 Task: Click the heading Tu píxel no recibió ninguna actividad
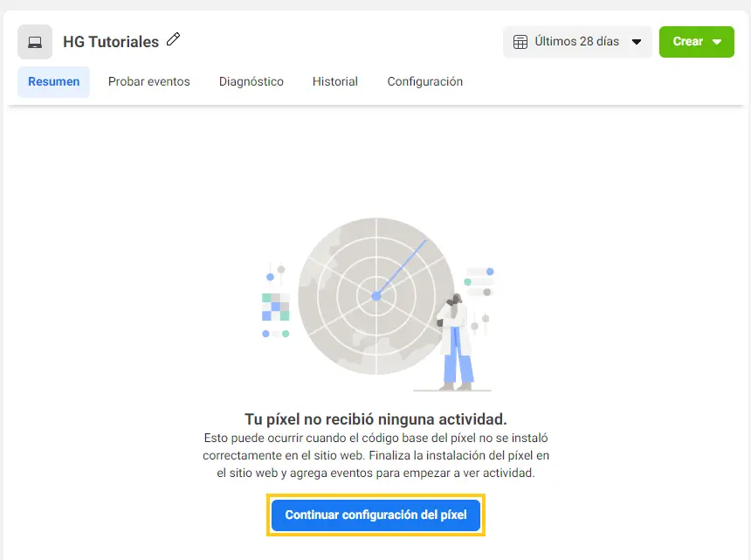pos(375,419)
